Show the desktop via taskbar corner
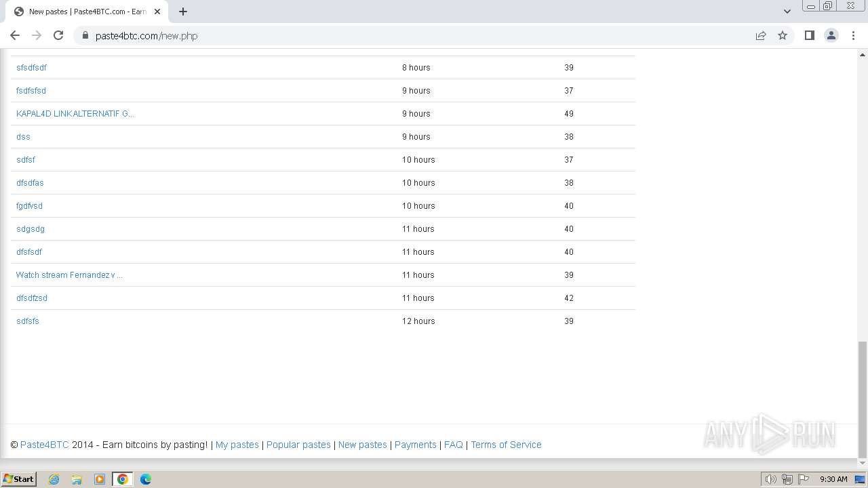The width and height of the screenshot is (868, 488). [860, 479]
